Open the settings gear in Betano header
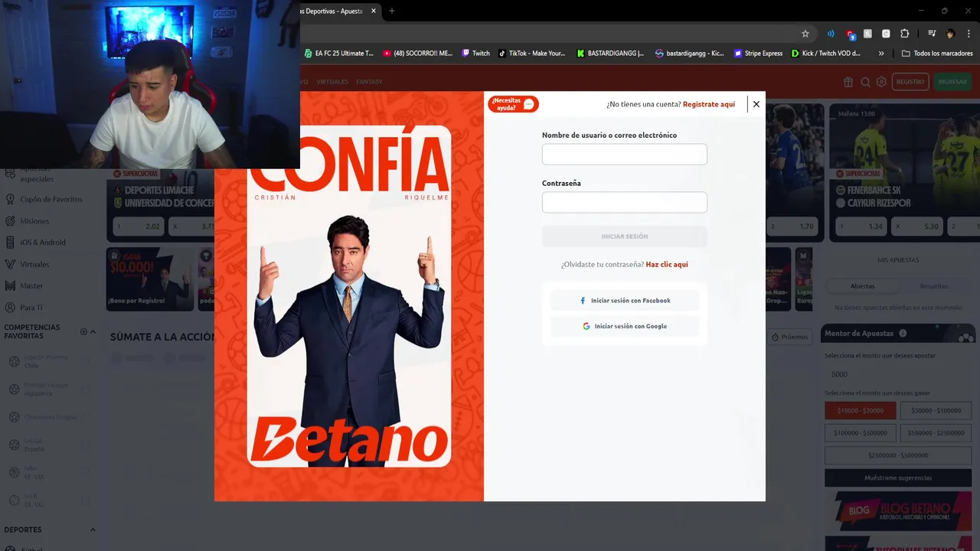Viewport: 980px width, 551px height. (x=881, y=82)
